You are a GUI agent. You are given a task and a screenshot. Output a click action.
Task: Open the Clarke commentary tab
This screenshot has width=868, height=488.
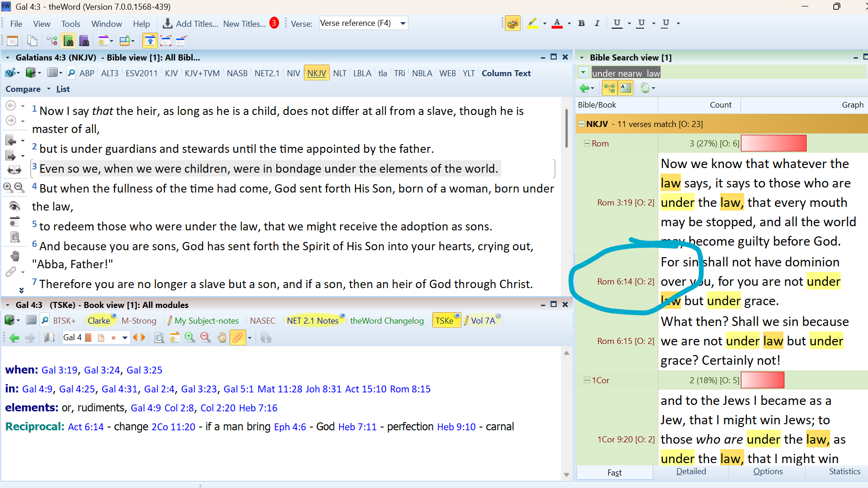[x=99, y=320]
